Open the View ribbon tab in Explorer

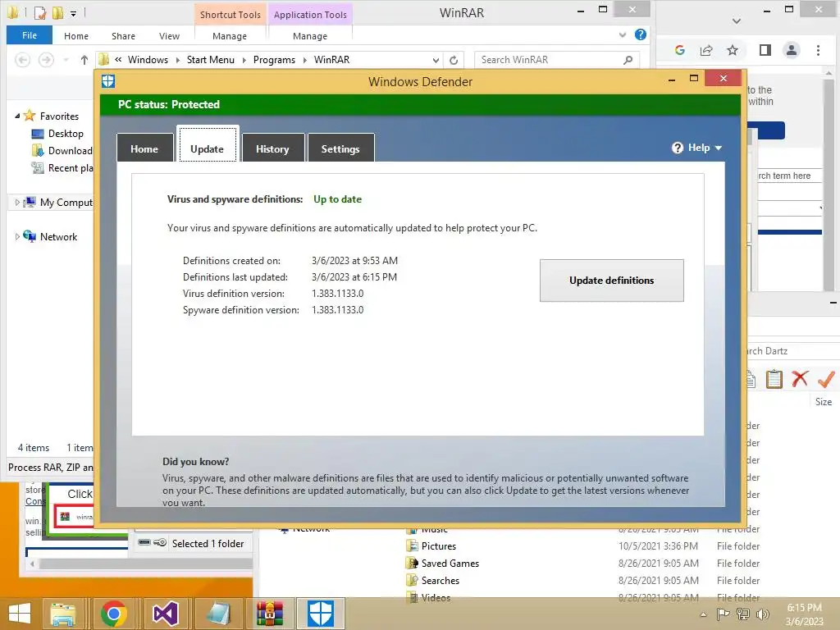coord(169,36)
